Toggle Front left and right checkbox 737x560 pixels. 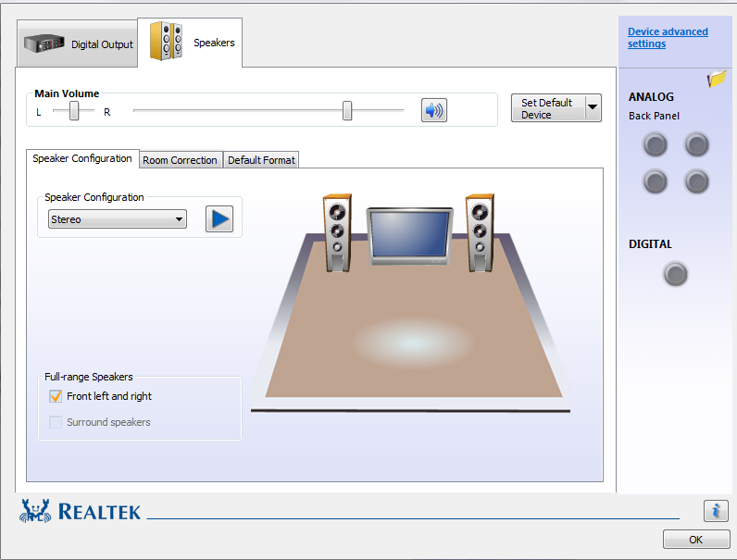(56, 396)
